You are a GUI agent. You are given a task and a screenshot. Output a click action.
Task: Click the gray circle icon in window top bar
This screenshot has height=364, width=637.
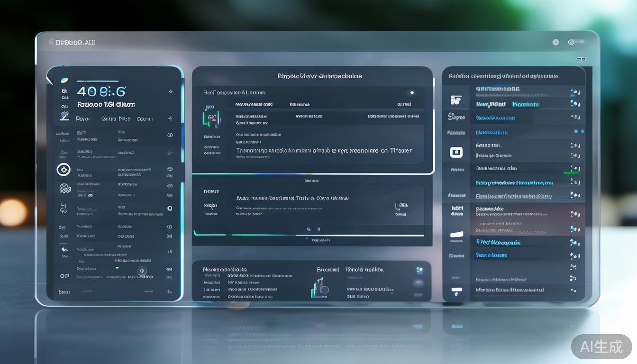(x=555, y=42)
